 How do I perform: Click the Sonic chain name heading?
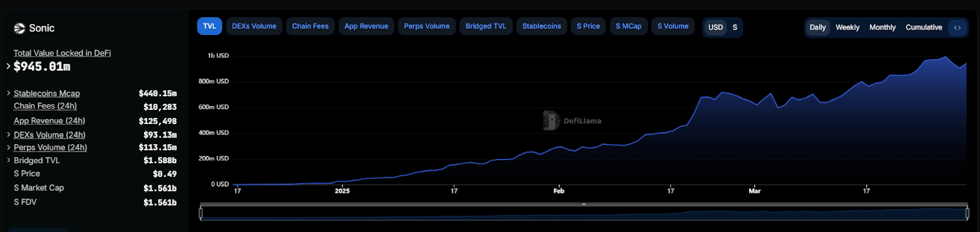[42, 28]
